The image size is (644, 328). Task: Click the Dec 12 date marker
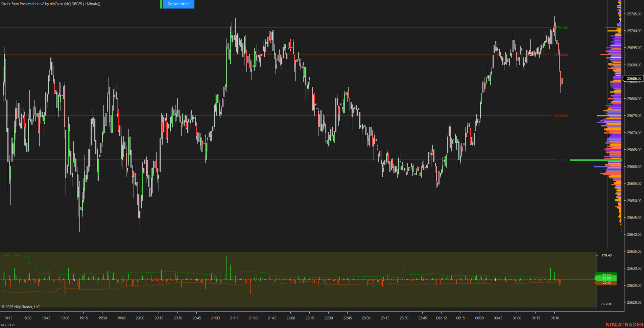point(441,318)
